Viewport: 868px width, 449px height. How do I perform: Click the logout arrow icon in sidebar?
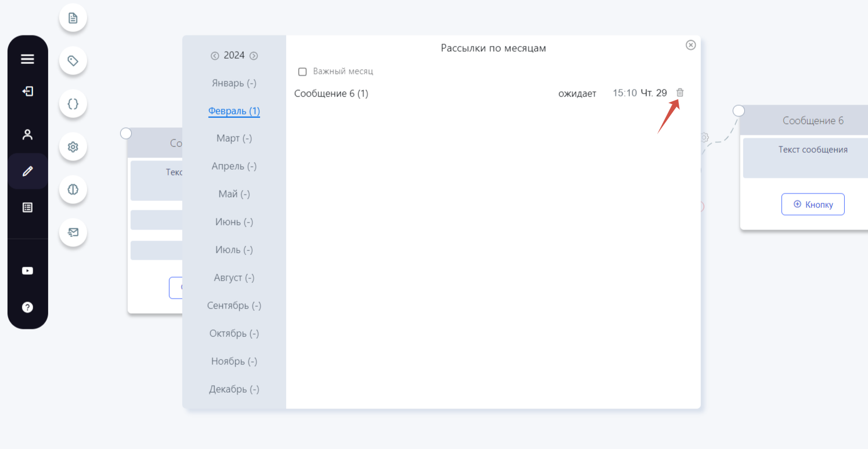click(x=27, y=91)
